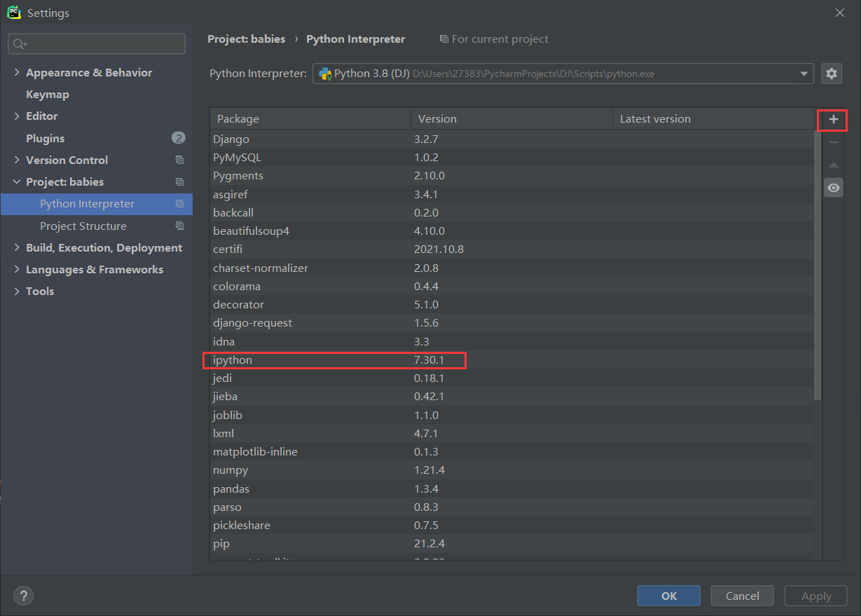Image resolution: width=861 pixels, height=616 pixels.
Task: Select Keymap settings
Action: click(x=48, y=95)
